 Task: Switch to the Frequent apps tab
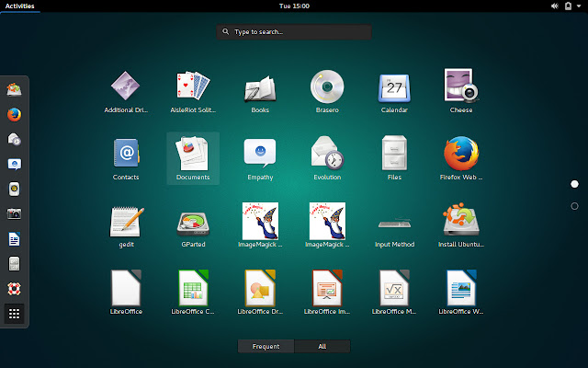point(266,346)
